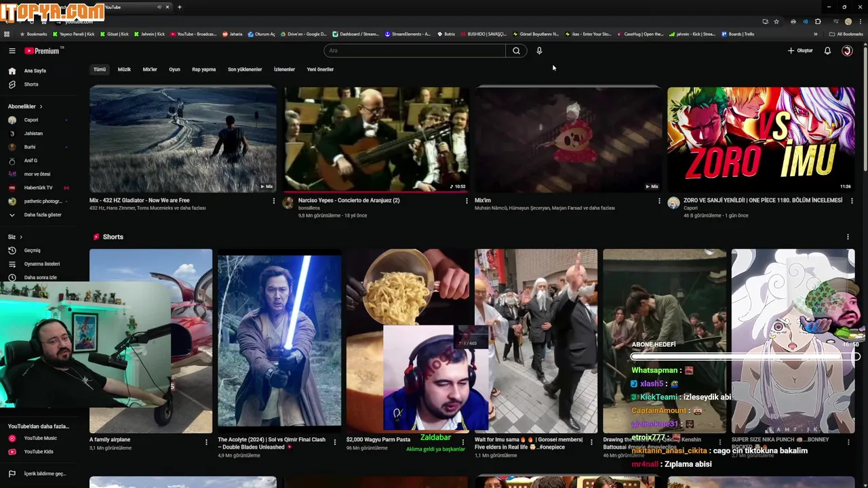Play Narciso Yepes concert thumbnail
The height and width of the screenshot is (488, 868).
(x=376, y=140)
